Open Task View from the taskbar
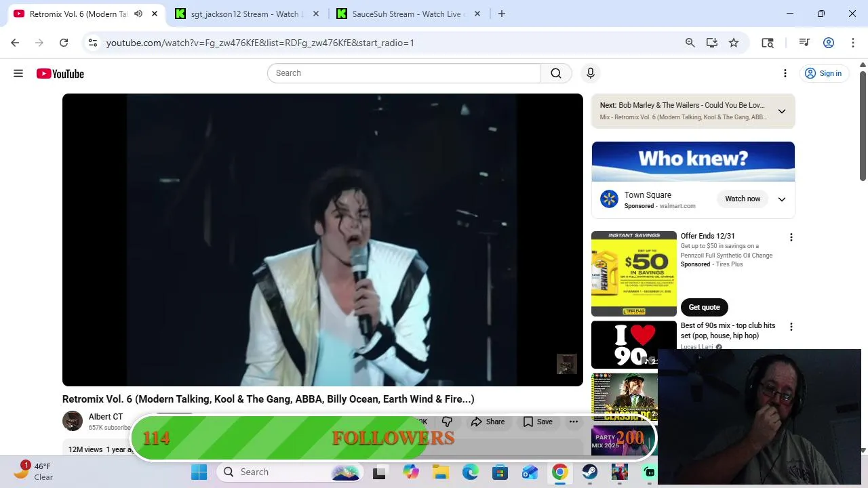The width and height of the screenshot is (868, 488). pyautogui.click(x=380, y=472)
